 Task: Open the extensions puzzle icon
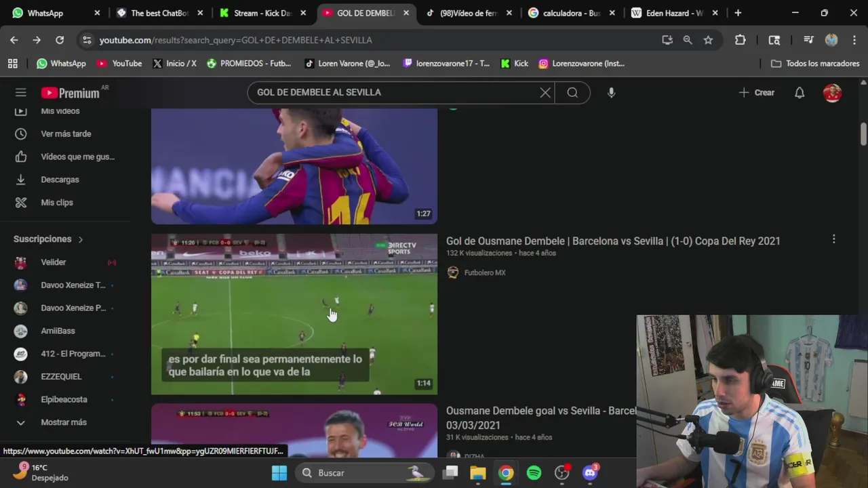(x=741, y=40)
